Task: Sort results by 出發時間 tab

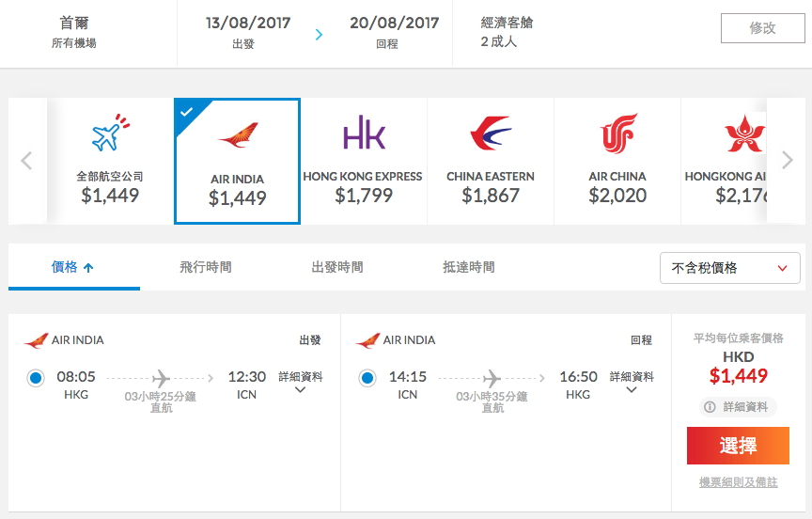Action: pos(337,267)
